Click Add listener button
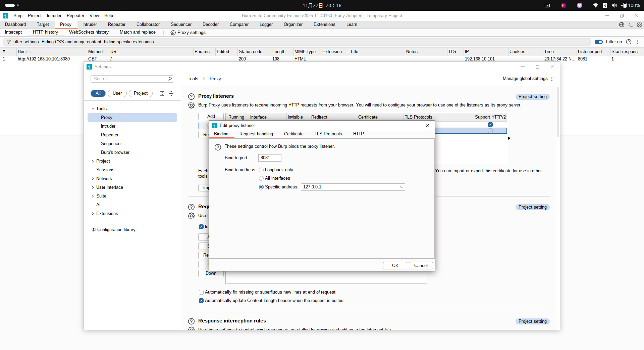 click(x=211, y=117)
